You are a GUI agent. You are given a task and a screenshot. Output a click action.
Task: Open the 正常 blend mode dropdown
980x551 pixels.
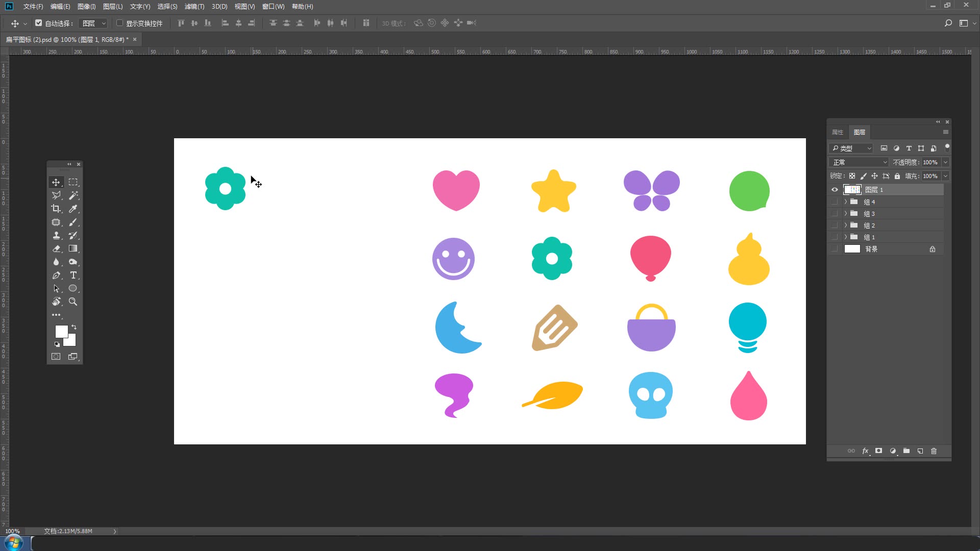tap(860, 162)
